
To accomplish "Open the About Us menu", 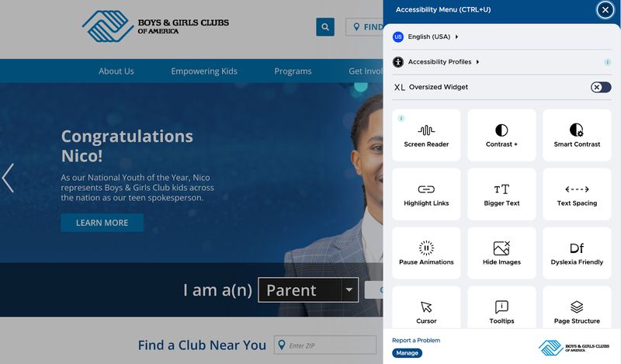I will pos(116,71).
